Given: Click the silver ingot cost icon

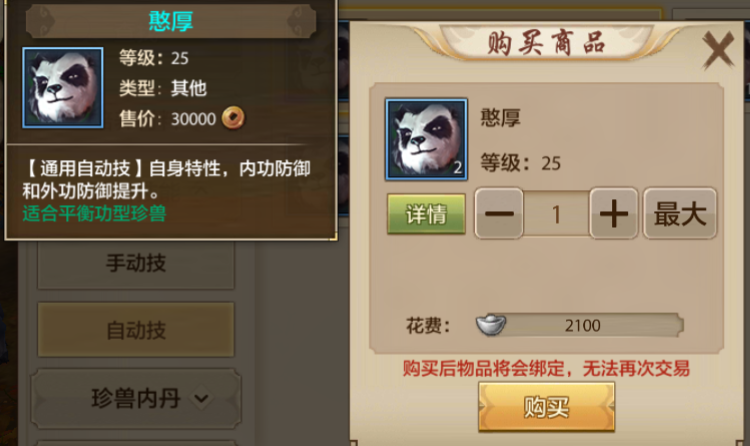Looking at the screenshot, I should pyautogui.click(x=491, y=325).
